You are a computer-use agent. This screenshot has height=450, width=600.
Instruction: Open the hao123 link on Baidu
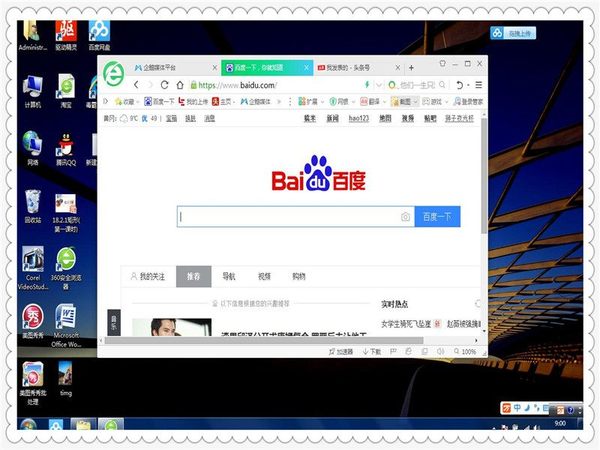pos(359,118)
